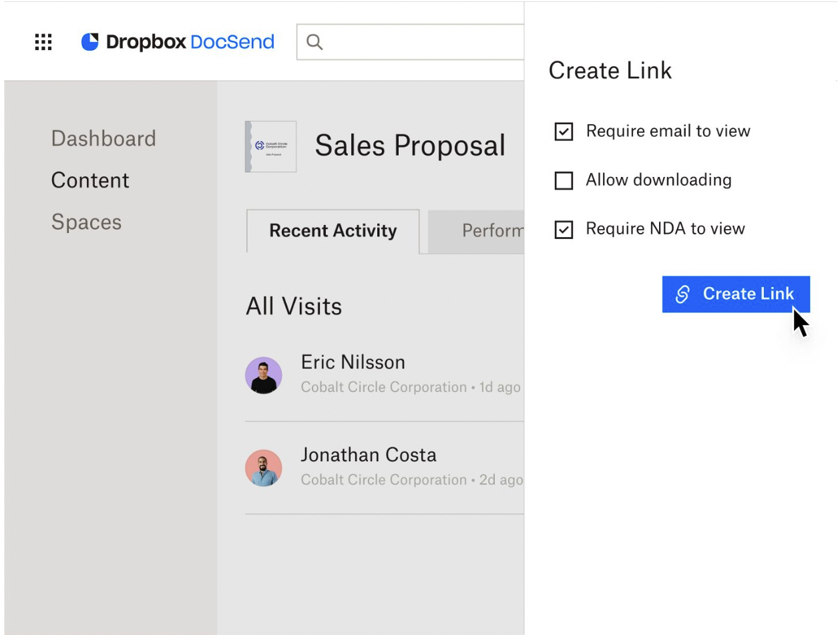Open the apps grid icon

click(43, 42)
